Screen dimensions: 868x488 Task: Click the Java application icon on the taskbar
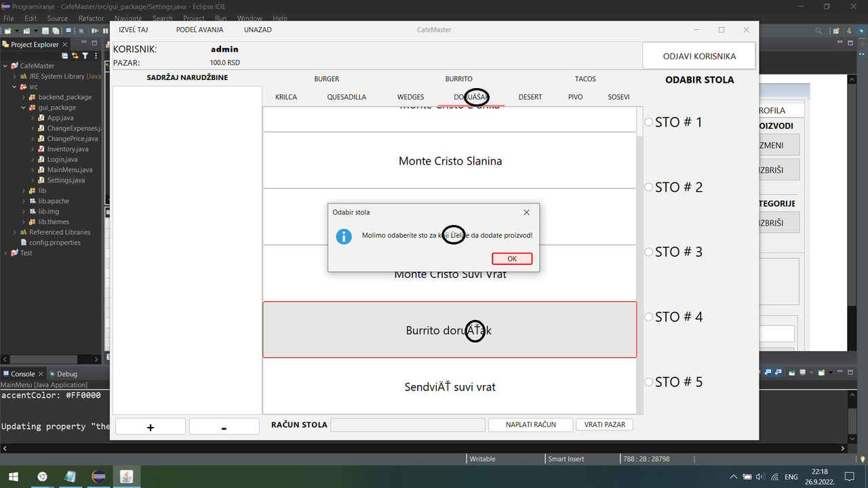coord(125,476)
